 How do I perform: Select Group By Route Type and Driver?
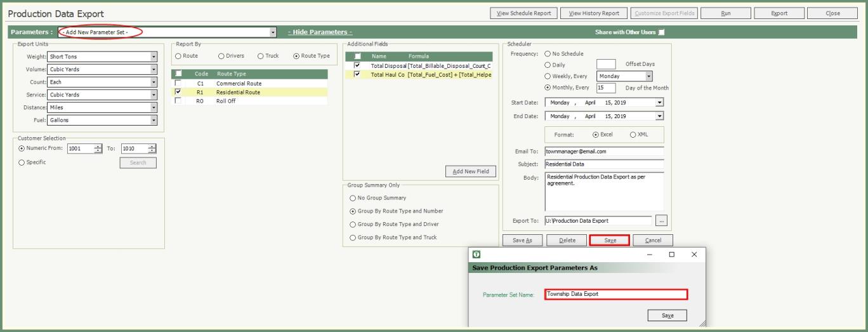(x=353, y=224)
